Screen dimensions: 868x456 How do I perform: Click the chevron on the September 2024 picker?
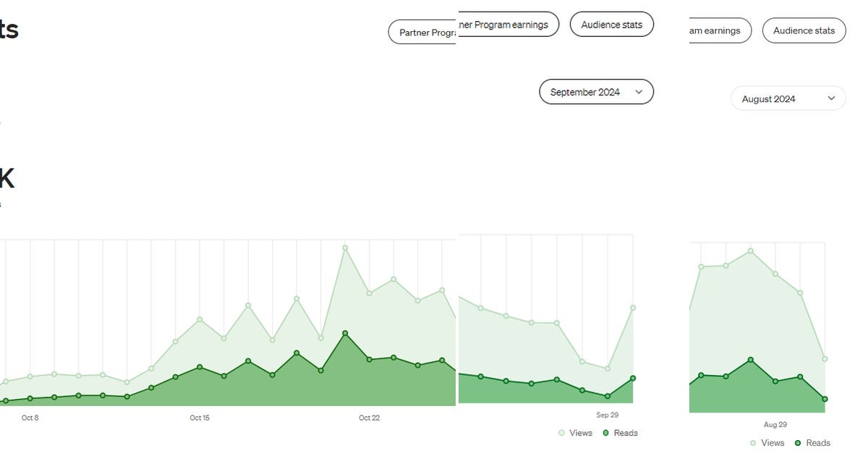(639, 92)
